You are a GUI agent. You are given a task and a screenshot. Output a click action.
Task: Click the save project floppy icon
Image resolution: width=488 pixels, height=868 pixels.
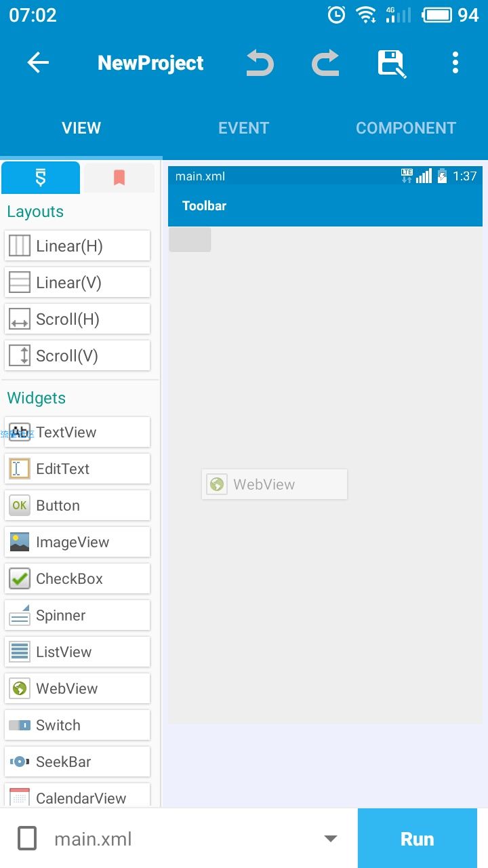point(392,64)
